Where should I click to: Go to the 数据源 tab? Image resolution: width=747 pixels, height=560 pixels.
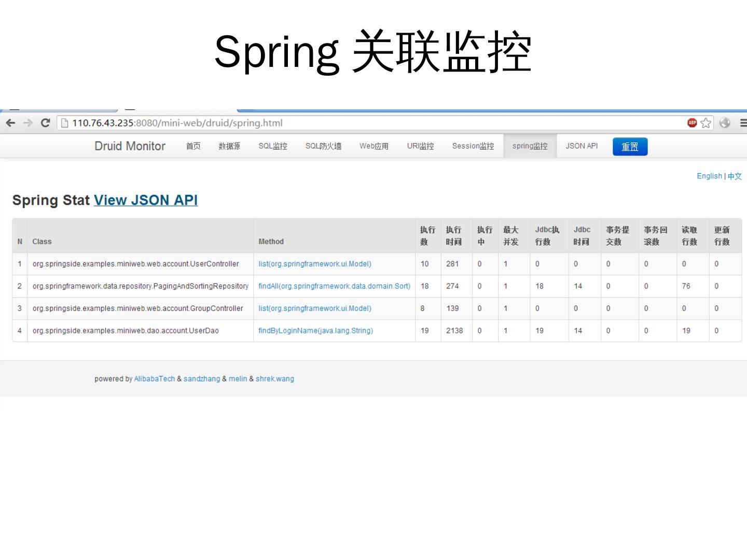[229, 146]
